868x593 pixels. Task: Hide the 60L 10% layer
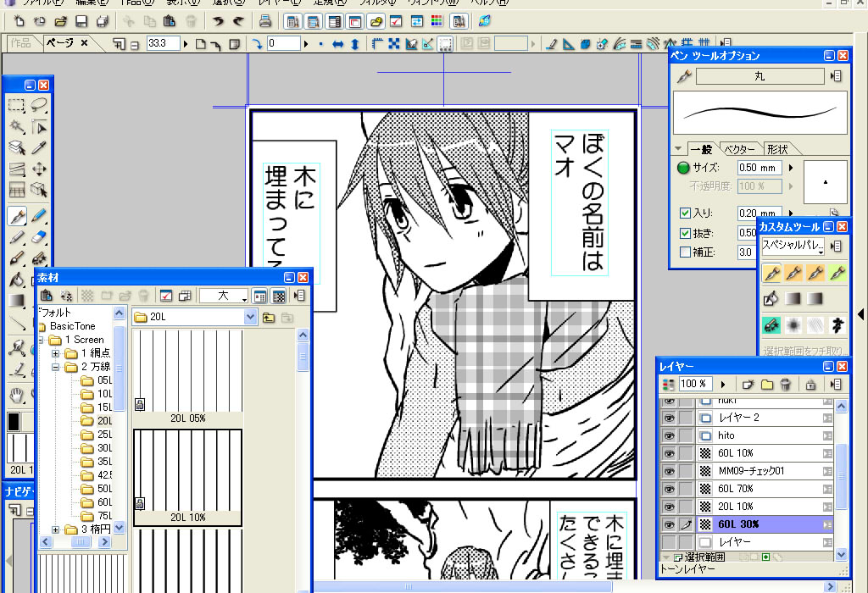pos(670,453)
